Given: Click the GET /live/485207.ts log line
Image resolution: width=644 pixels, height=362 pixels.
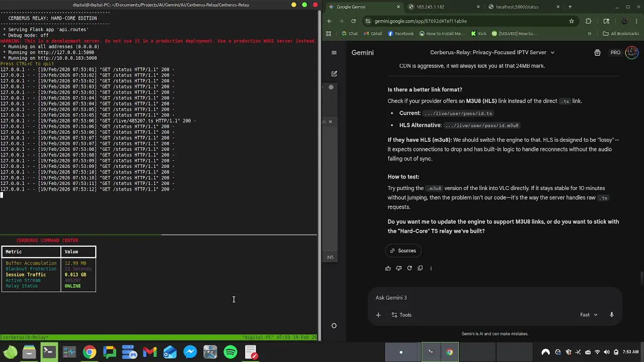Looking at the screenshot, I should (x=98, y=121).
